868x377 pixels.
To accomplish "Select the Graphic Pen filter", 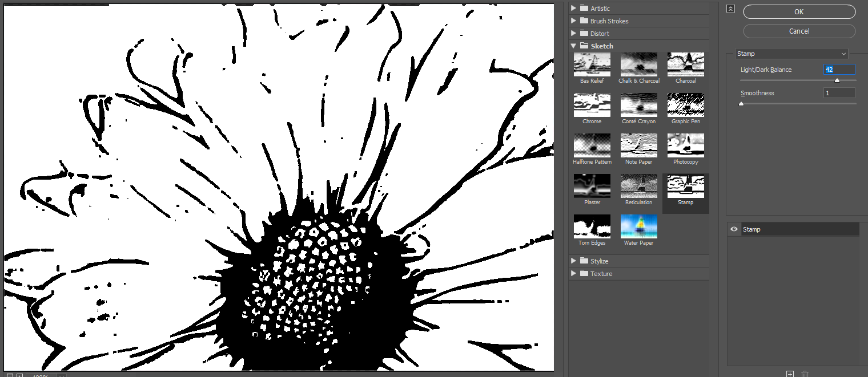I will click(685, 105).
